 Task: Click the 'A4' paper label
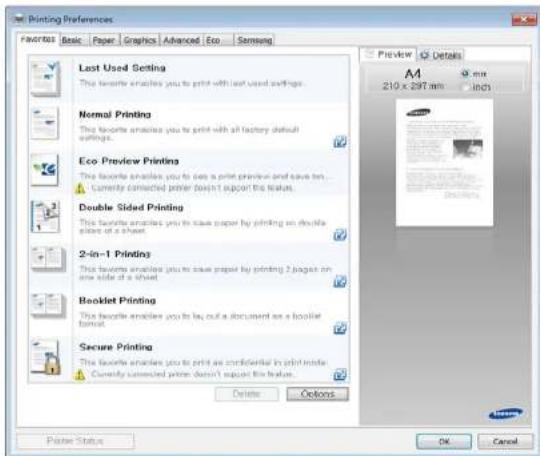pyautogui.click(x=413, y=73)
